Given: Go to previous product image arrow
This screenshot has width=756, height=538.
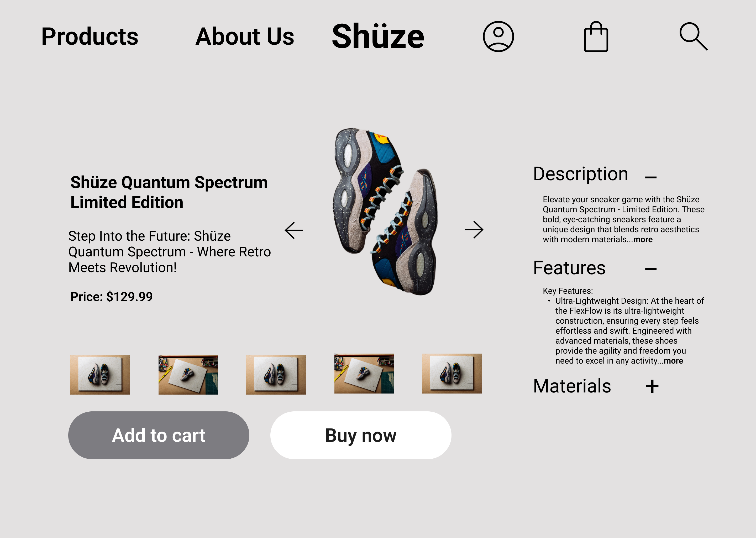Looking at the screenshot, I should pos(294,230).
